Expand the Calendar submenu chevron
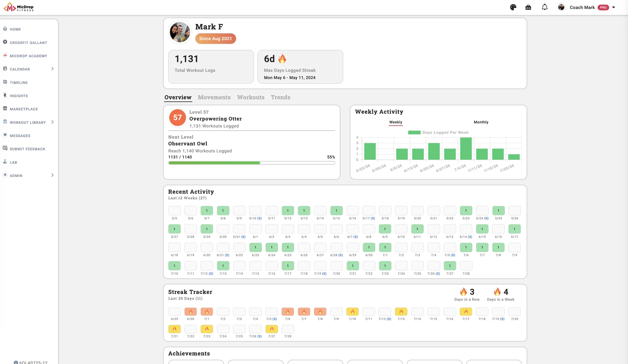The width and height of the screenshot is (628, 364). [52, 69]
